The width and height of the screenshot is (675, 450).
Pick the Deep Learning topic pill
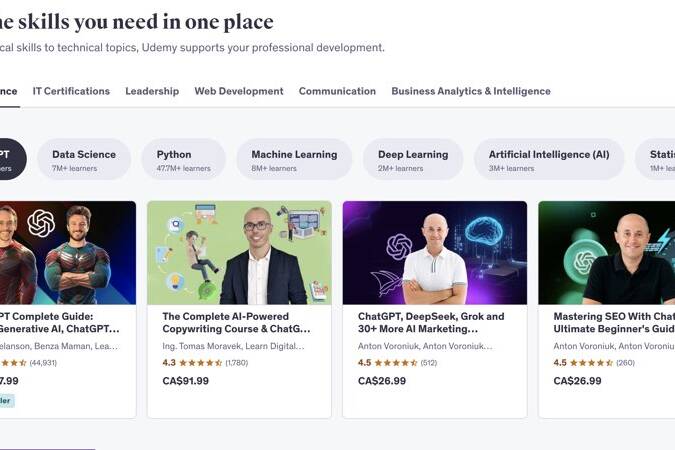click(x=413, y=159)
